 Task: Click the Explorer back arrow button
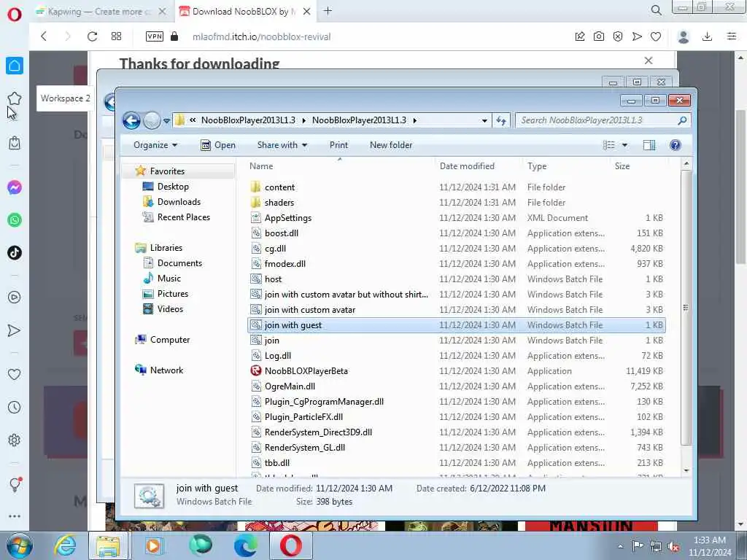point(131,120)
